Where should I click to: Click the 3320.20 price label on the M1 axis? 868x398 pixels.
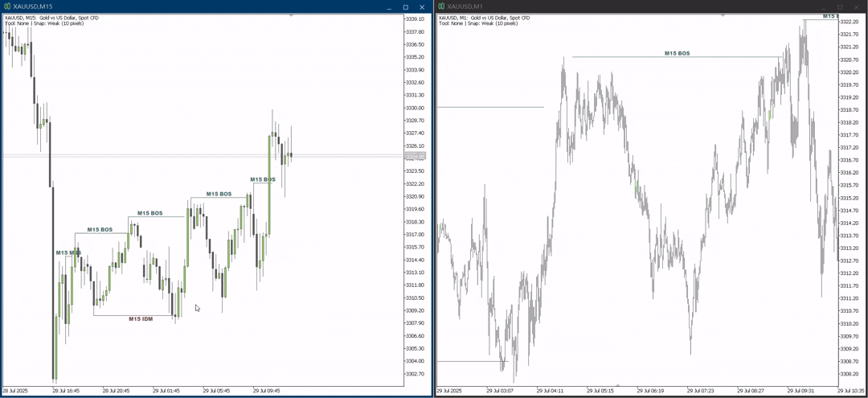click(x=850, y=72)
